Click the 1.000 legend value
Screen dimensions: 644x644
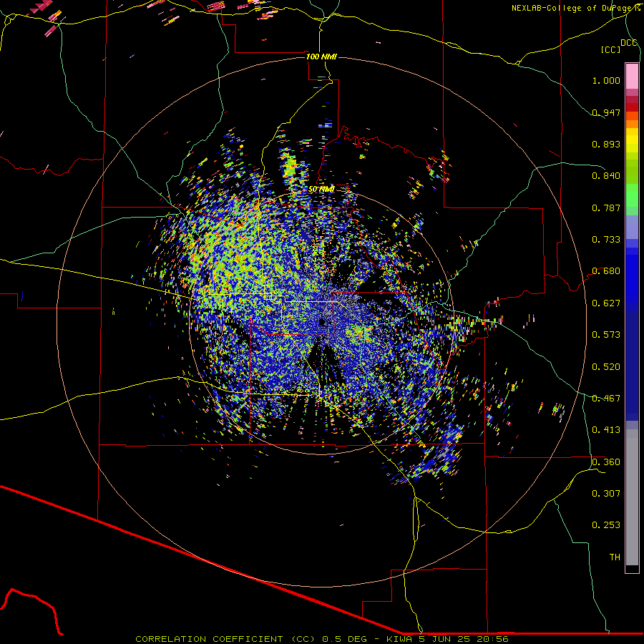click(606, 80)
